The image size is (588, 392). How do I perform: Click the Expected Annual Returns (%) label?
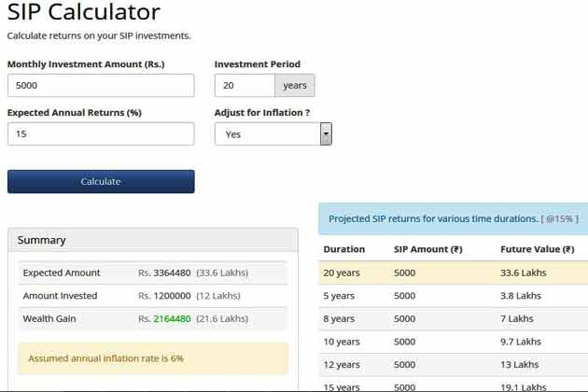tap(75, 113)
